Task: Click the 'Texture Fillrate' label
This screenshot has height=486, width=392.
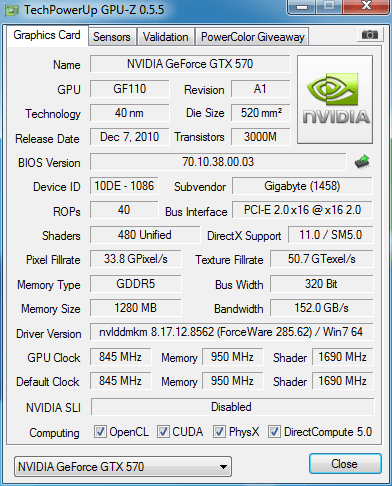Action: 229,260
